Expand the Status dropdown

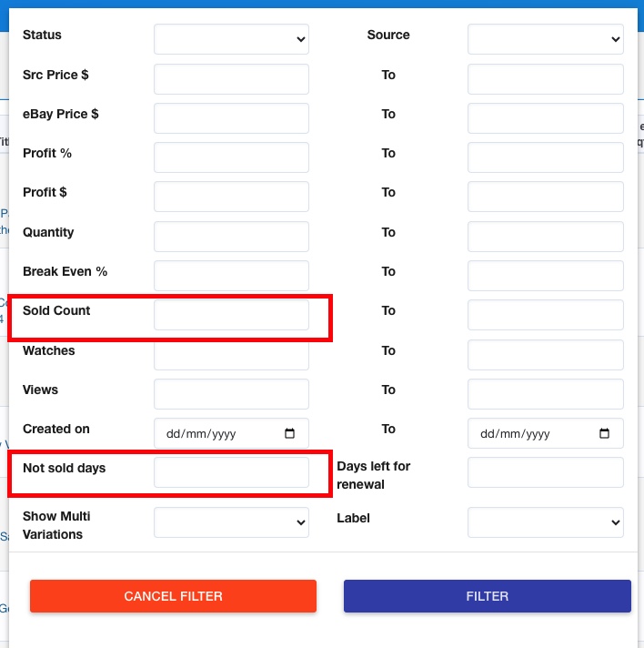231,39
